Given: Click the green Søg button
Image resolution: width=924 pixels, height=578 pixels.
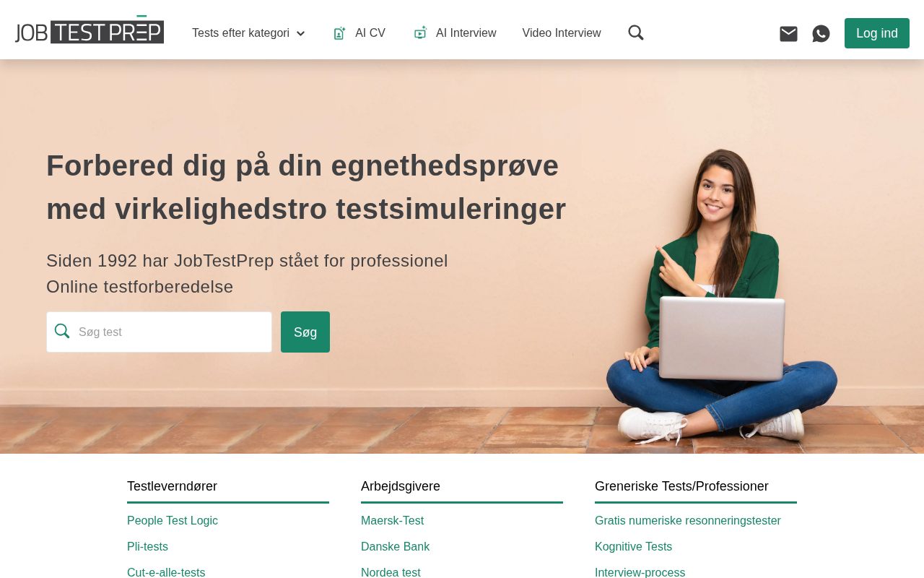Looking at the screenshot, I should [x=305, y=332].
